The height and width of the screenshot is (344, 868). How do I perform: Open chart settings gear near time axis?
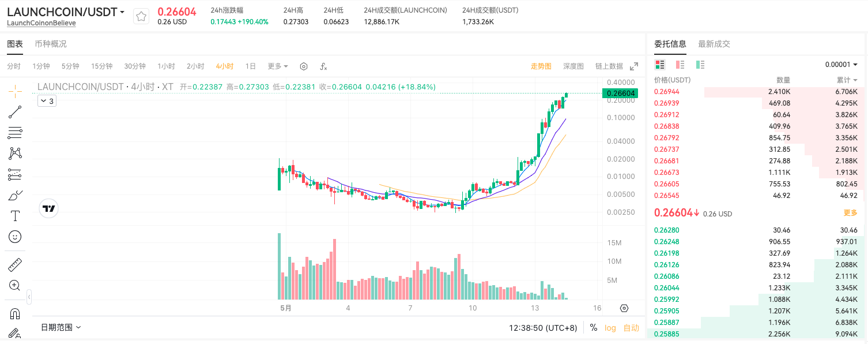tap(624, 308)
